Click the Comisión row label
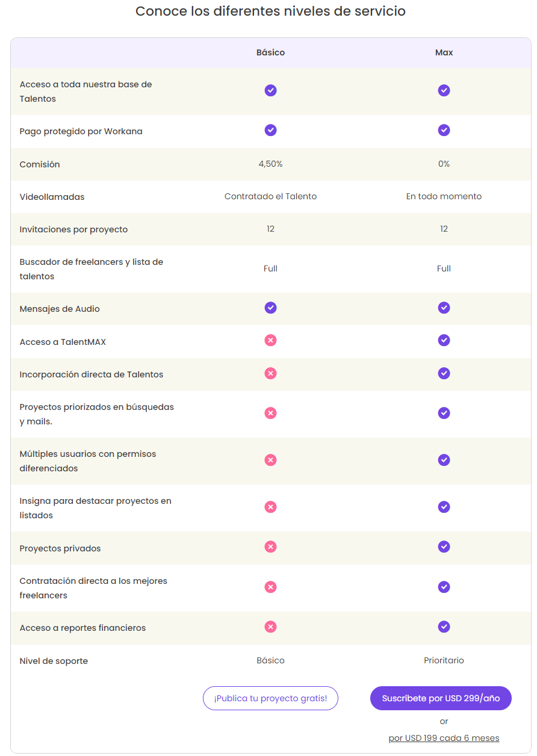The width and height of the screenshot is (537, 756). tap(40, 164)
